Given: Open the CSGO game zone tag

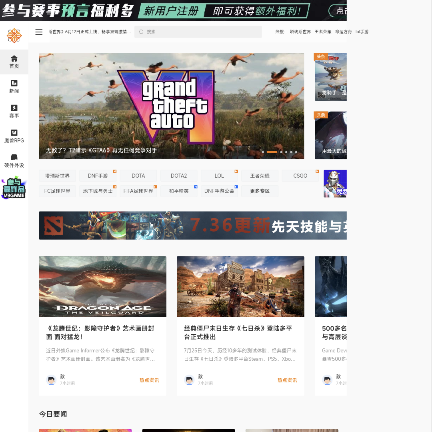Looking at the screenshot, I should [300, 176].
